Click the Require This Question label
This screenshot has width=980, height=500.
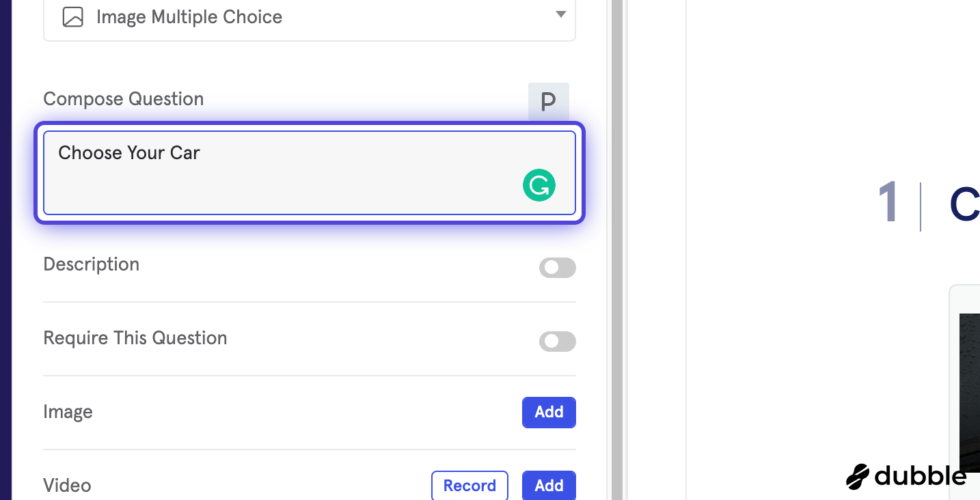tap(135, 338)
